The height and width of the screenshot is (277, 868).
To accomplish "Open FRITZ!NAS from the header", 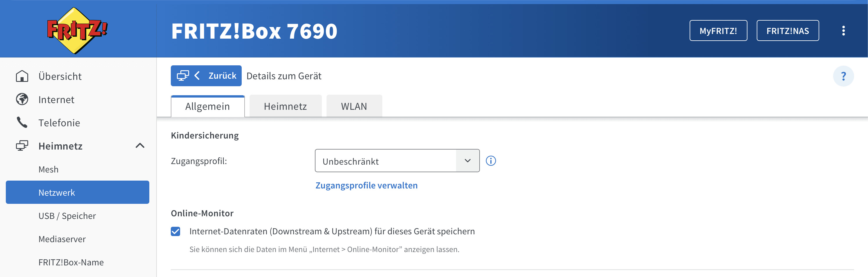I will pos(788,31).
